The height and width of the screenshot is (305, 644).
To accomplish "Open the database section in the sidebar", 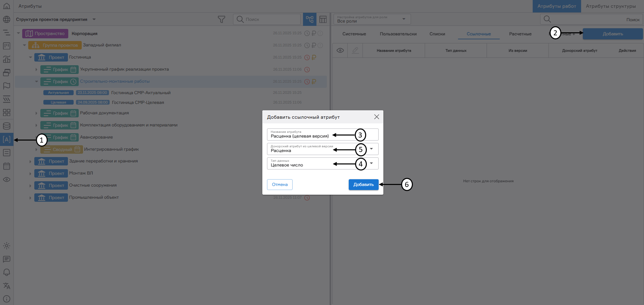I will coord(6,126).
